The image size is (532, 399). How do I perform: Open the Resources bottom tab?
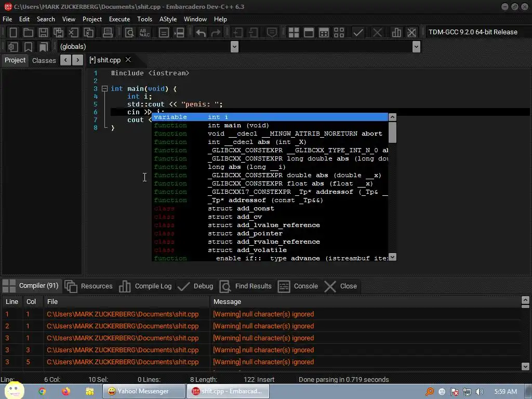tap(89, 286)
